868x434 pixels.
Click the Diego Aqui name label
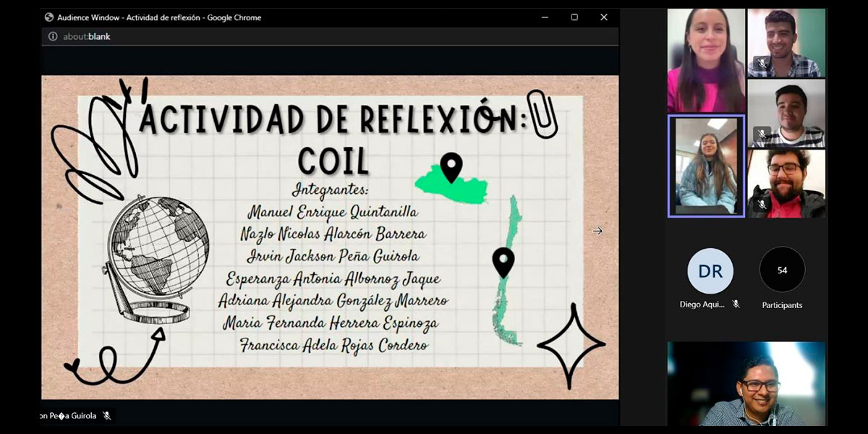click(702, 305)
